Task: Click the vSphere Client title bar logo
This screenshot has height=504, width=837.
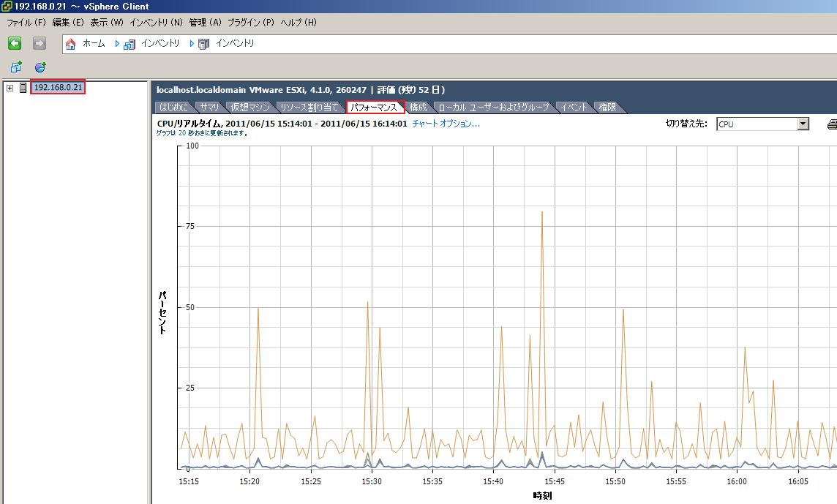Action: [x=7, y=7]
